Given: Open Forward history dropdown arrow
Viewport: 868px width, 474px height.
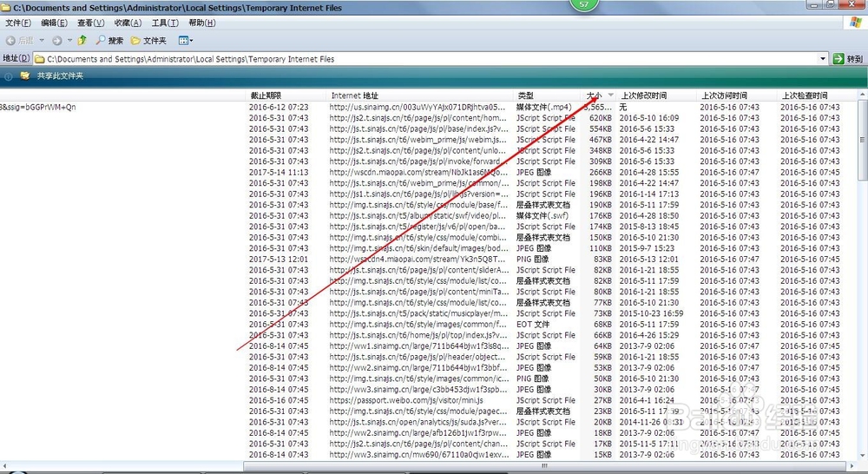Looking at the screenshot, I should pyautogui.click(x=69, y=41).
